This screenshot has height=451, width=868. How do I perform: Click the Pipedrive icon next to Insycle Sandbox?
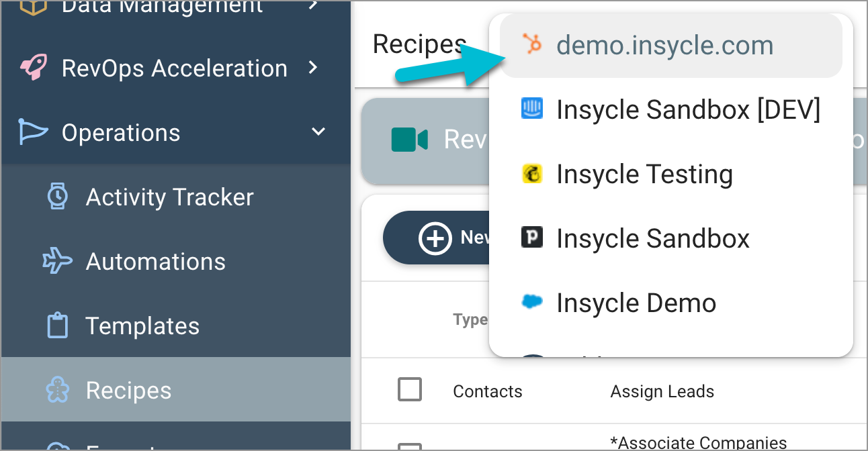532,238
